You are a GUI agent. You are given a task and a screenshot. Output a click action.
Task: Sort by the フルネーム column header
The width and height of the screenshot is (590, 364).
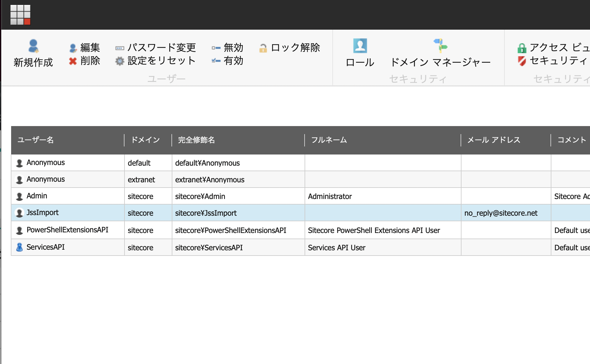coord(383,140)
